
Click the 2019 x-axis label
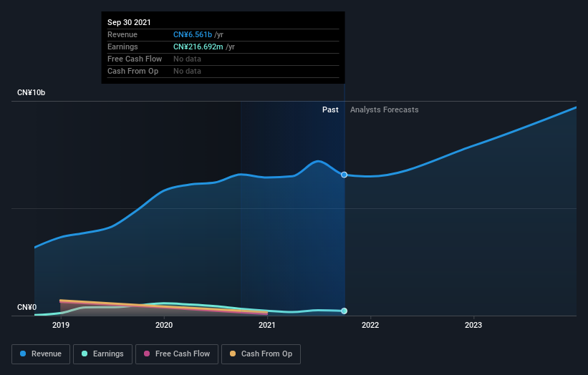point(61,325)
